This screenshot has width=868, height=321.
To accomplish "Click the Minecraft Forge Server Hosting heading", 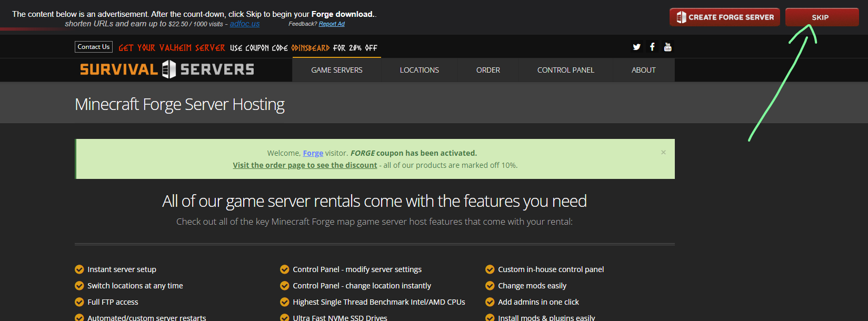I will click(179, 104).
